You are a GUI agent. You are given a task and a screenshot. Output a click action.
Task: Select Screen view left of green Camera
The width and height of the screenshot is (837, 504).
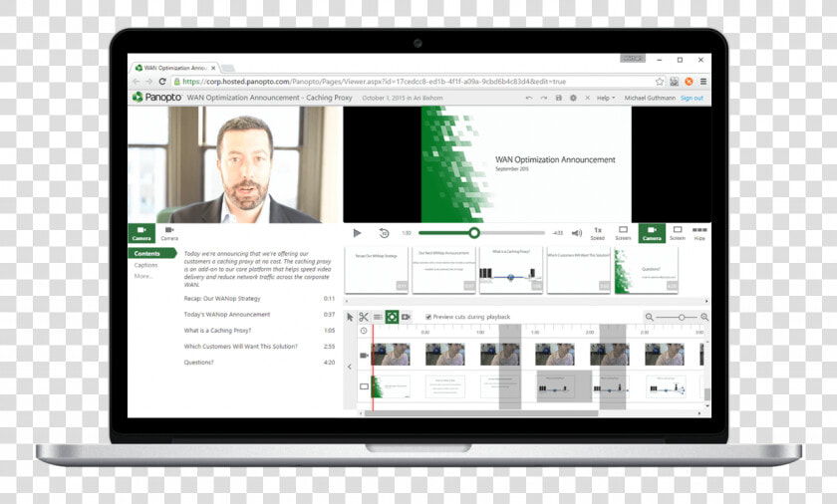623,233
